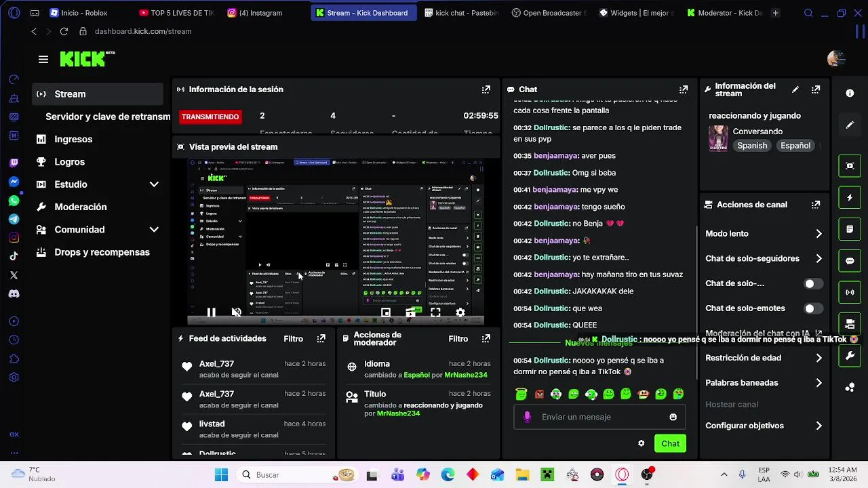
Task: Click the pencil edit icon in right toolbar
Action: point(850,125)
